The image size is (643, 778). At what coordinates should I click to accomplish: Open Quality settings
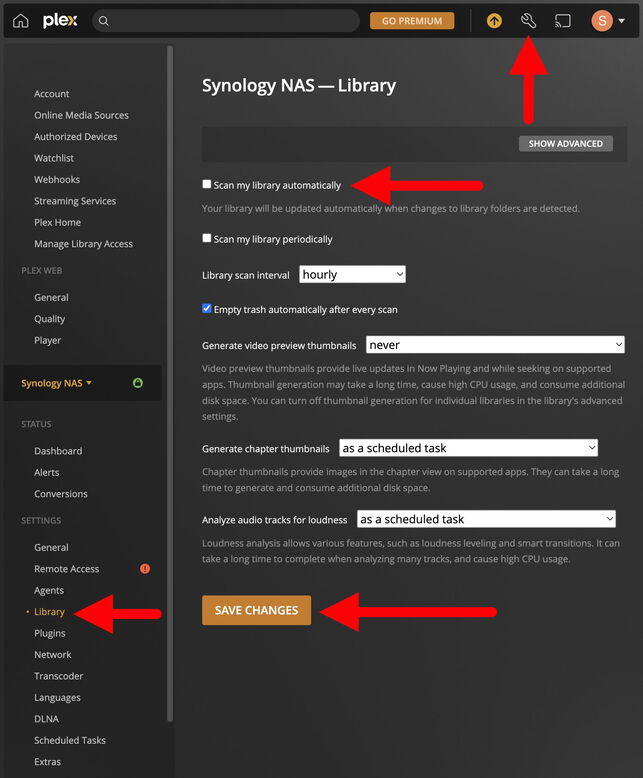pyautogui.click(x=50, y=319)
